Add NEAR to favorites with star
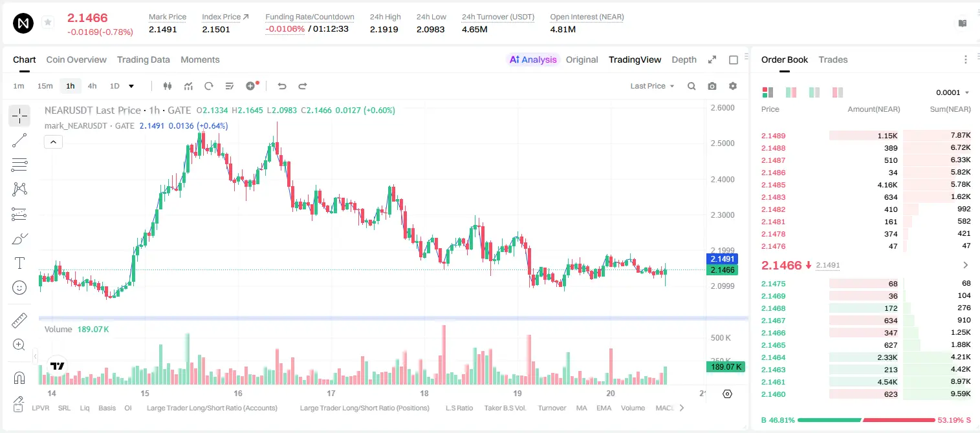The width and height of the screenshot is (980, 433). [48, 23]
